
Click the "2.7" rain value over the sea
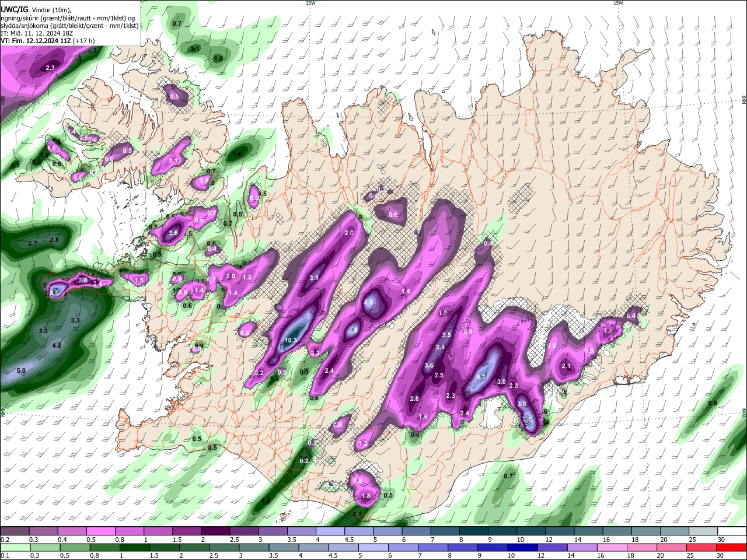(33, 243)
